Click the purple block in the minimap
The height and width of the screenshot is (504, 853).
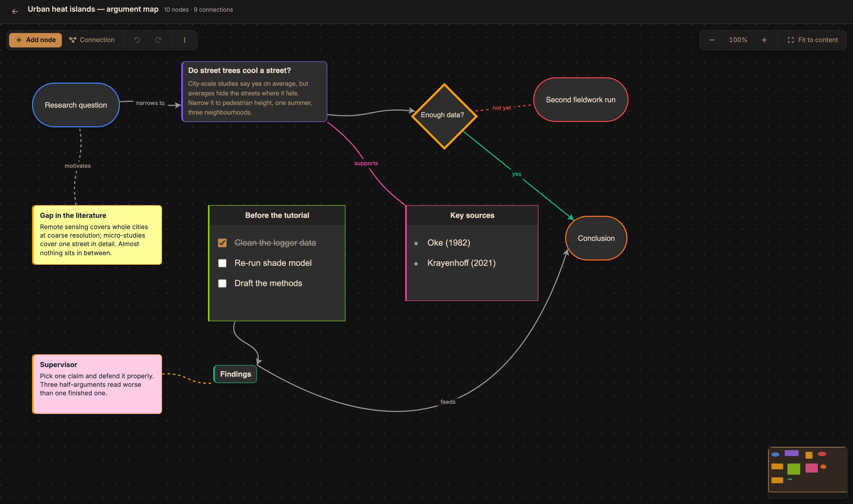pos(791,453)
